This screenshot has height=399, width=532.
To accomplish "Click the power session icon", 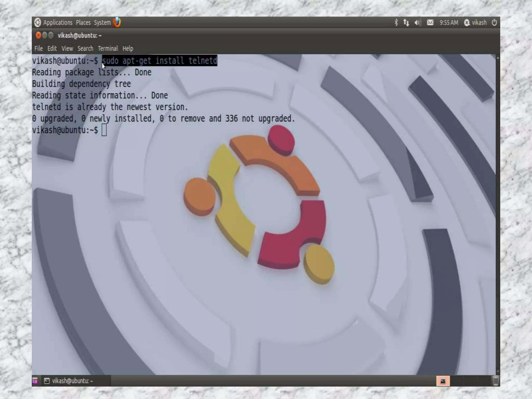I will point(494,23).
